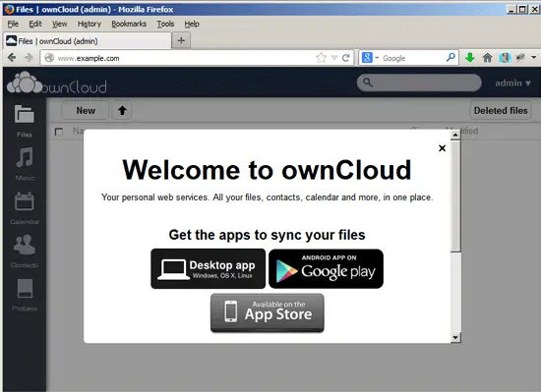
Task: Open the Firefox File menu
Action: click(x=13, y=24)
